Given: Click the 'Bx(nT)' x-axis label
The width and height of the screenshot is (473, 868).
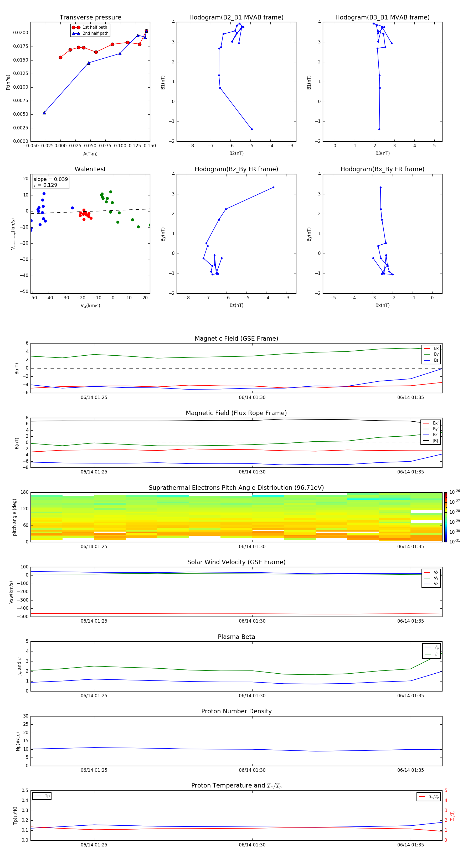Looking at the screenshot, I should 382,305.
